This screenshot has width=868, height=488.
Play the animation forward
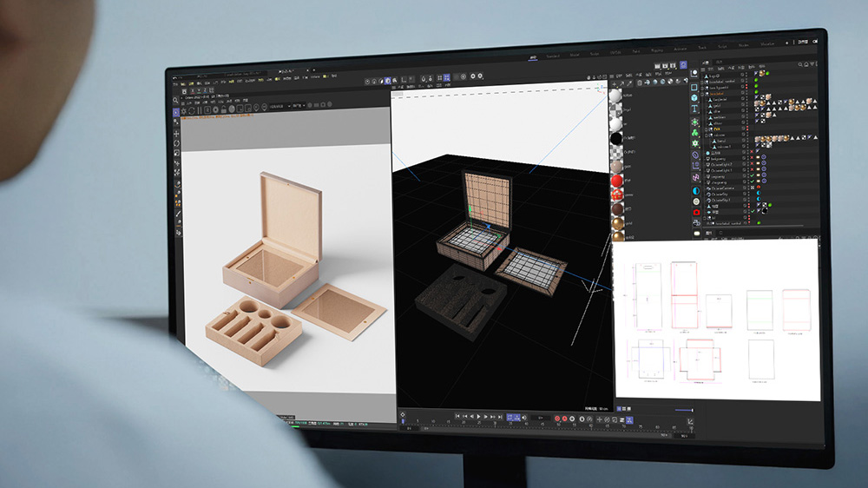tap(479, 417)
